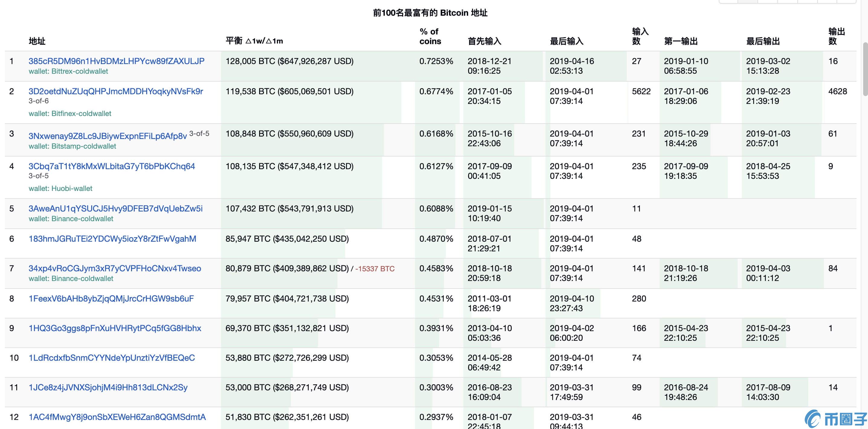Select input count 5622
This screenshot has height=429, width=868.
tap(641, 91)
